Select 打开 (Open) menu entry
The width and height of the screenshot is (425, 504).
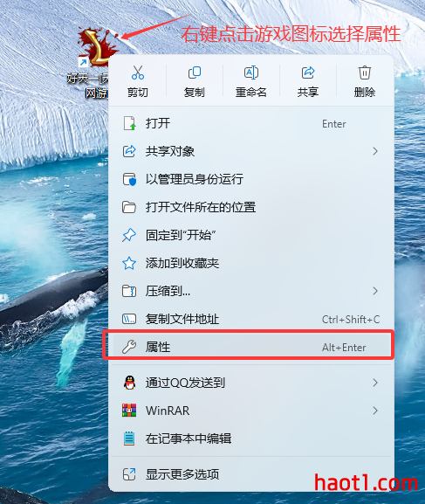[251, 123]
